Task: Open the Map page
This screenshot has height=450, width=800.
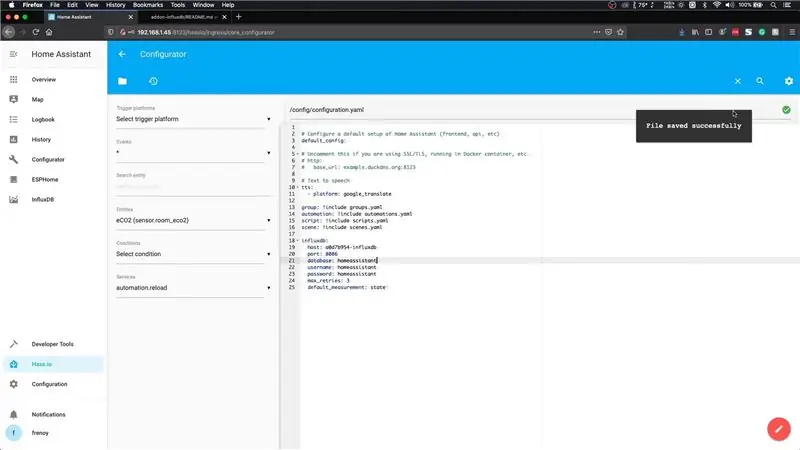Action: tap(37, 99)
